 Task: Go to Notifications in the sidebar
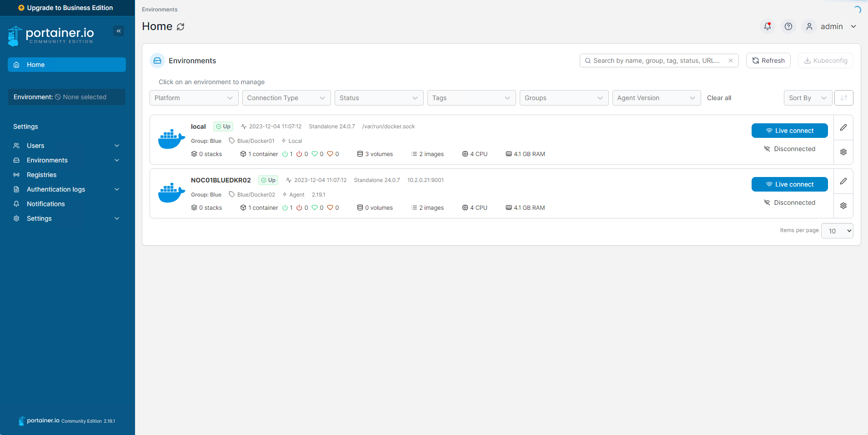click(45, 204)
